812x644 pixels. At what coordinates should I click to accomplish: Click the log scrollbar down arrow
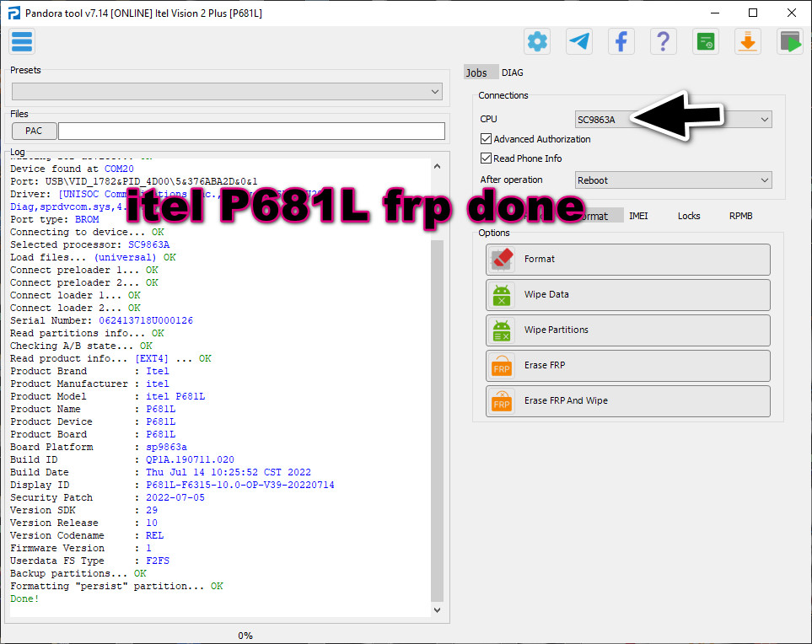pyautogui.click(x=437, y=609)
